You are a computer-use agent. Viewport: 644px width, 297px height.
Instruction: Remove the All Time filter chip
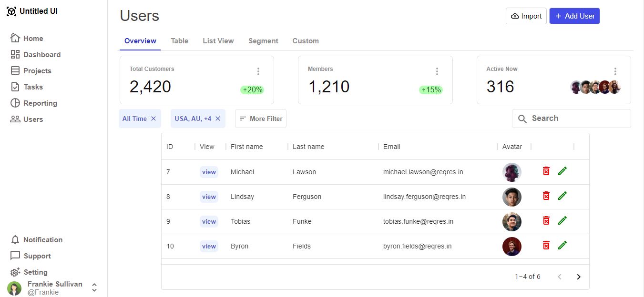coord(153,119)
